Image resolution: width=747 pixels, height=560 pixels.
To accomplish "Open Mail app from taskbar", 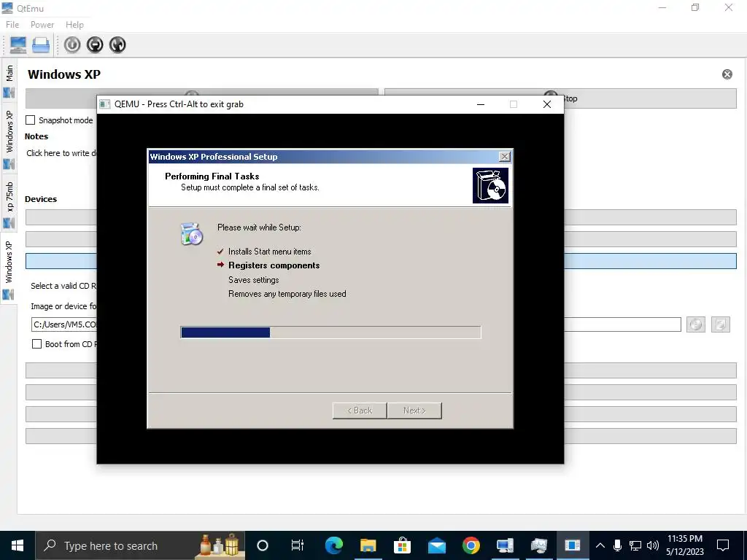I will [x=437, y=545].
